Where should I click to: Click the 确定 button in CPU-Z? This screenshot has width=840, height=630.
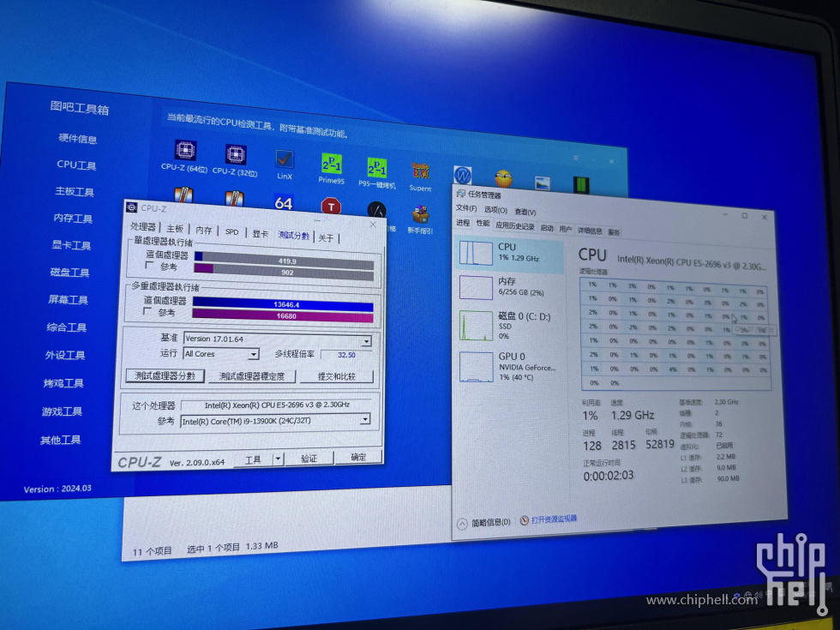pyautogui.click(x=358, y=456)
